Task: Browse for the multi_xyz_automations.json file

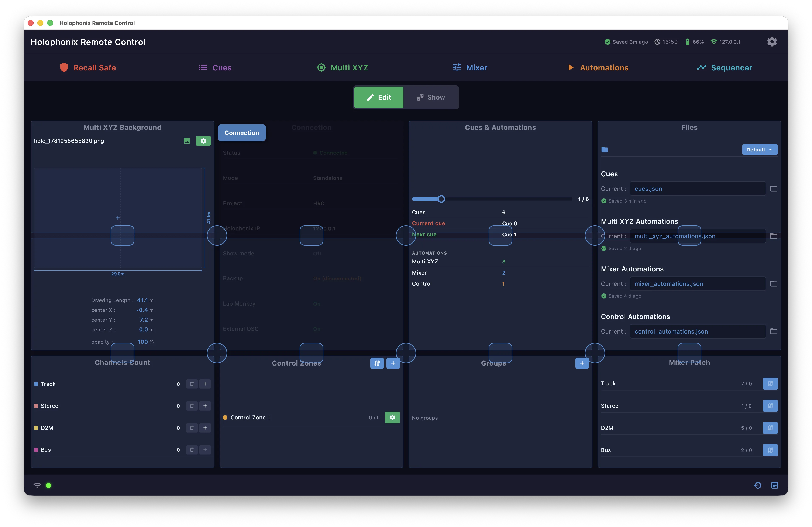Action: [773, 236]
